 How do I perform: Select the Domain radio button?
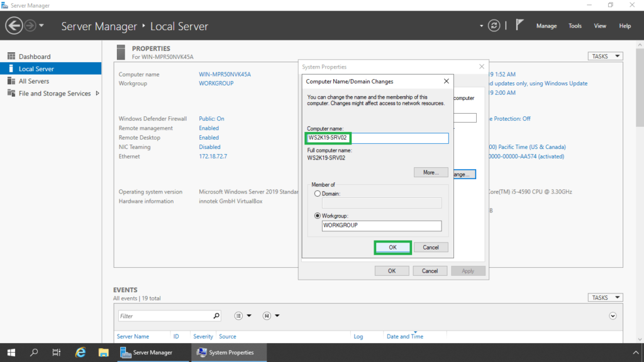coord(318,194)
